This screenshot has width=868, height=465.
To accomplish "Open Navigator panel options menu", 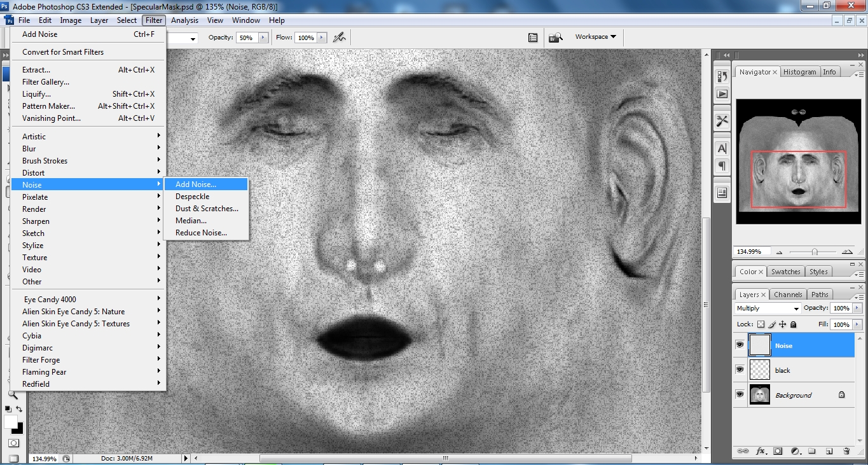I will click(858, 74).
